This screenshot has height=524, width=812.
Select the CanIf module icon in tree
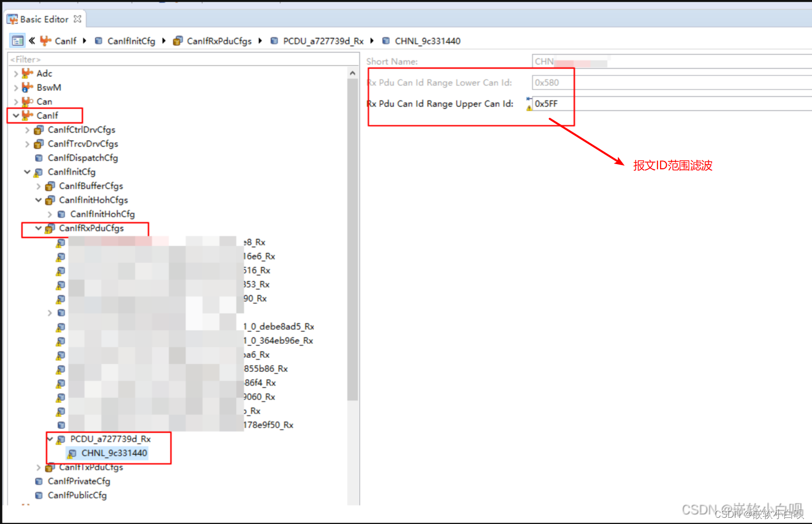[x=27, y=116]
